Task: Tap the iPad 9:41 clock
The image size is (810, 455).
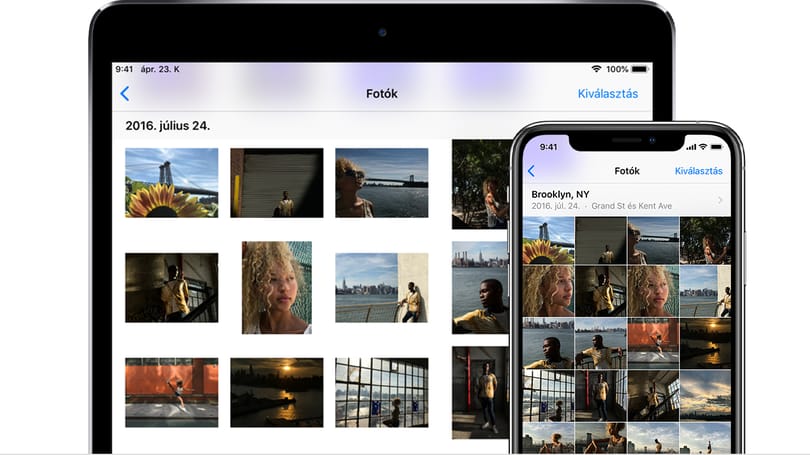Action: tap(124, 69)
